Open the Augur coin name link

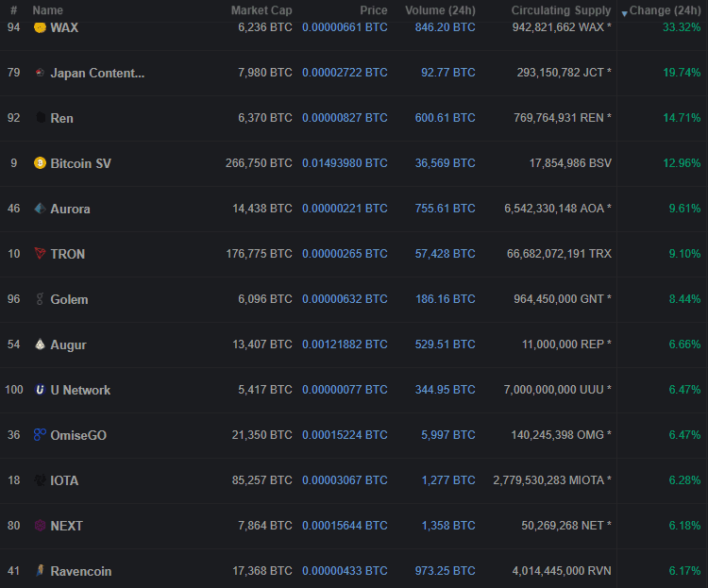(68, 344)
